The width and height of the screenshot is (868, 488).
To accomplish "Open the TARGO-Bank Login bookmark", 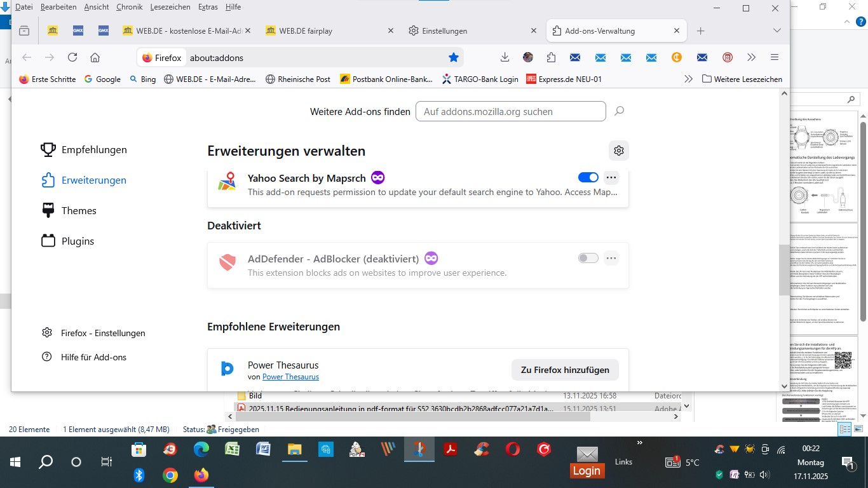I will [480, 79].
